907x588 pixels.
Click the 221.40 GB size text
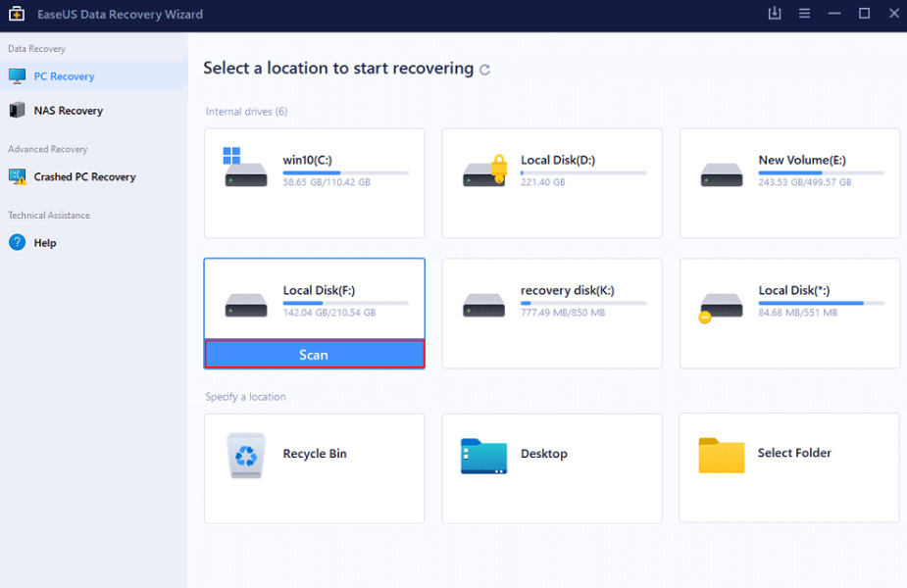tap(542, 182)
